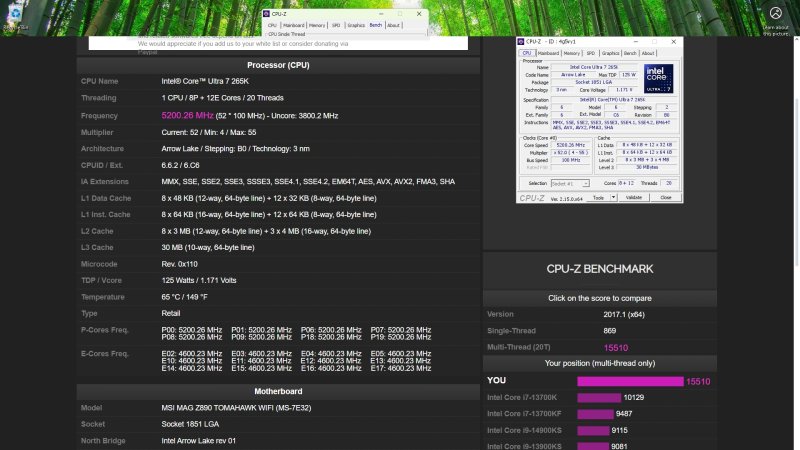Click the CPUID value 6.6.2 / 6.C6
Screen dimensions: 800x450
[180, 165]
